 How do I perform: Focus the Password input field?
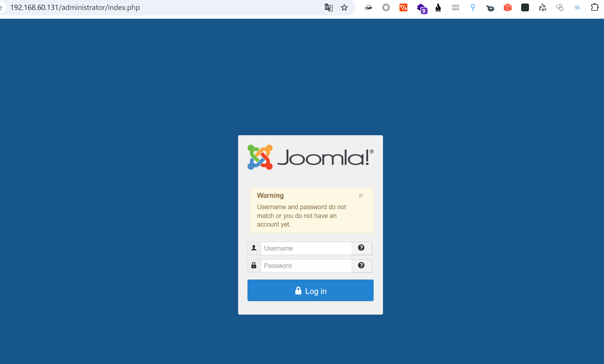(x=306, y=266)
